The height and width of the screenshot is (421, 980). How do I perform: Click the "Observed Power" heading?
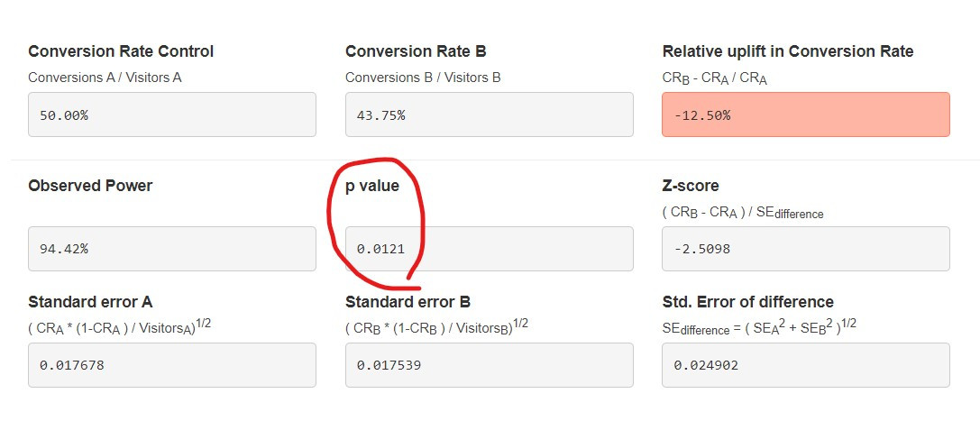90,186
